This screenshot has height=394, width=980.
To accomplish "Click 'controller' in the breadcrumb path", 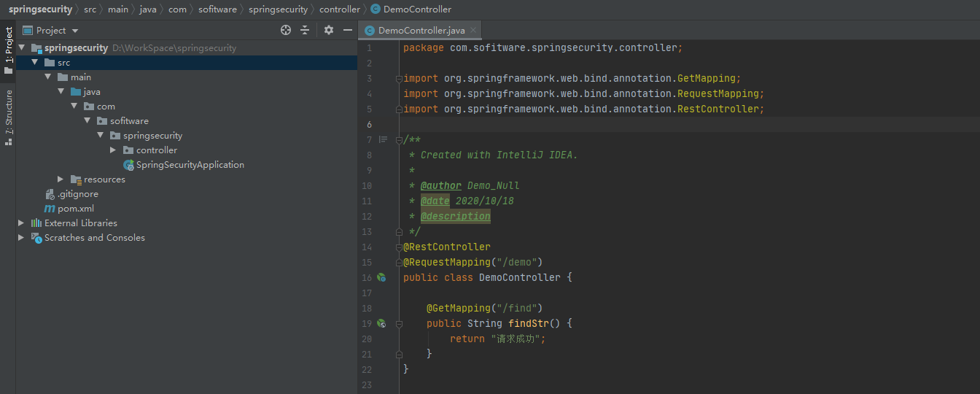I will coord(339,9).
